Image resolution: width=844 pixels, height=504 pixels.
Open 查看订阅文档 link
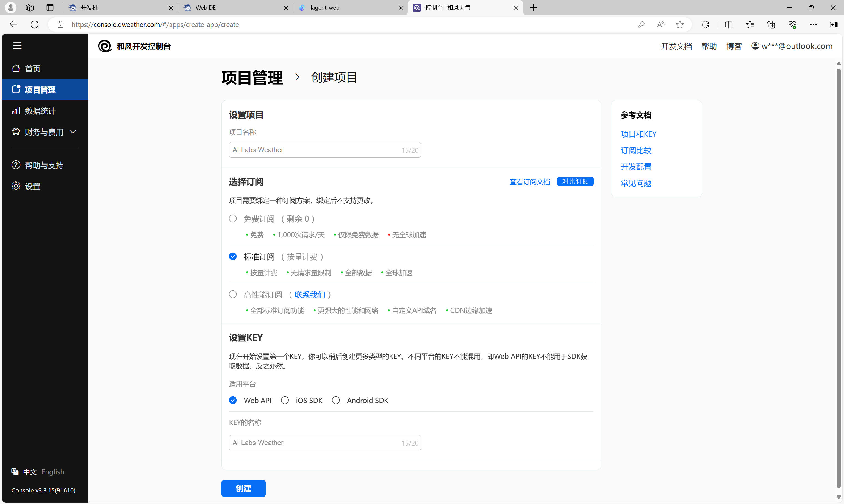coord(530,182)
